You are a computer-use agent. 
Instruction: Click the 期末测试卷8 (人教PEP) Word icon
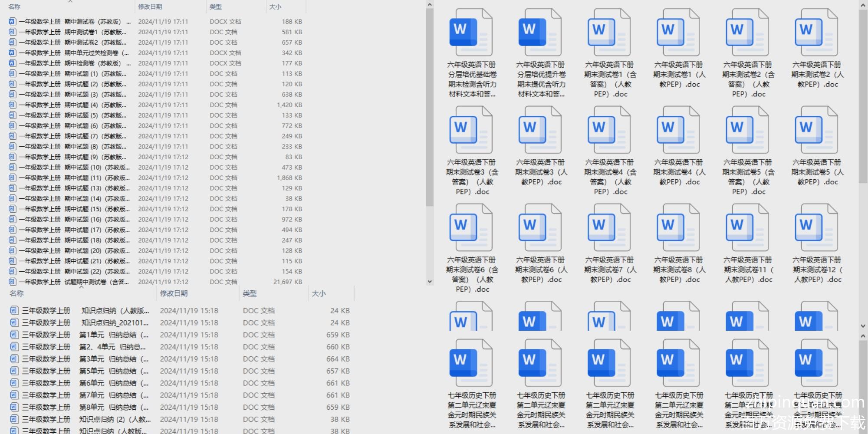[678, 228]
